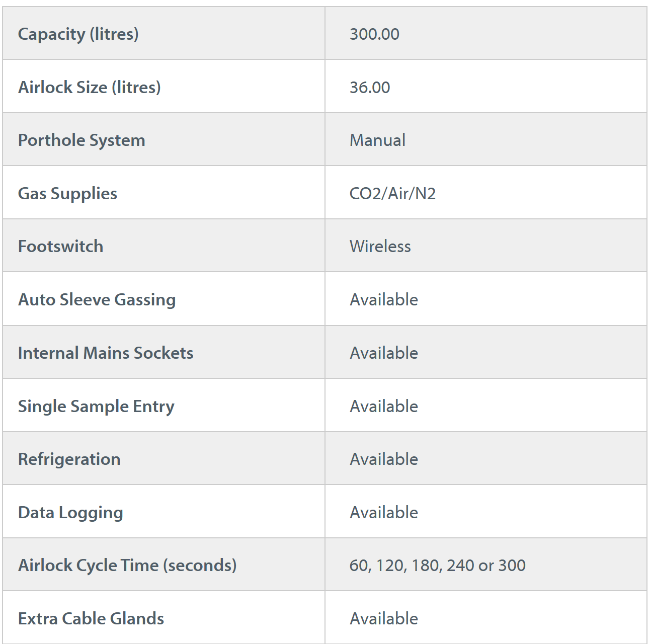Click the "Data Logging" label
The height and width of the screenshot is (644, 650).
(70, 513)
